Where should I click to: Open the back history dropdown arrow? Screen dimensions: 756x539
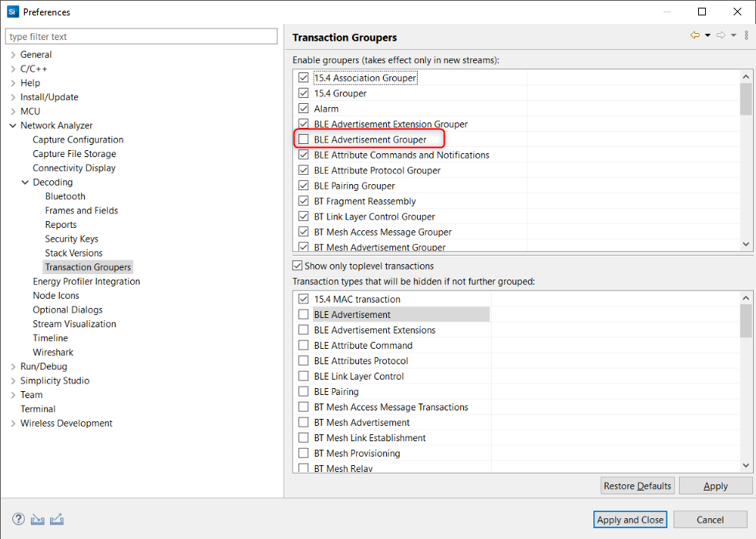(707, 35)
